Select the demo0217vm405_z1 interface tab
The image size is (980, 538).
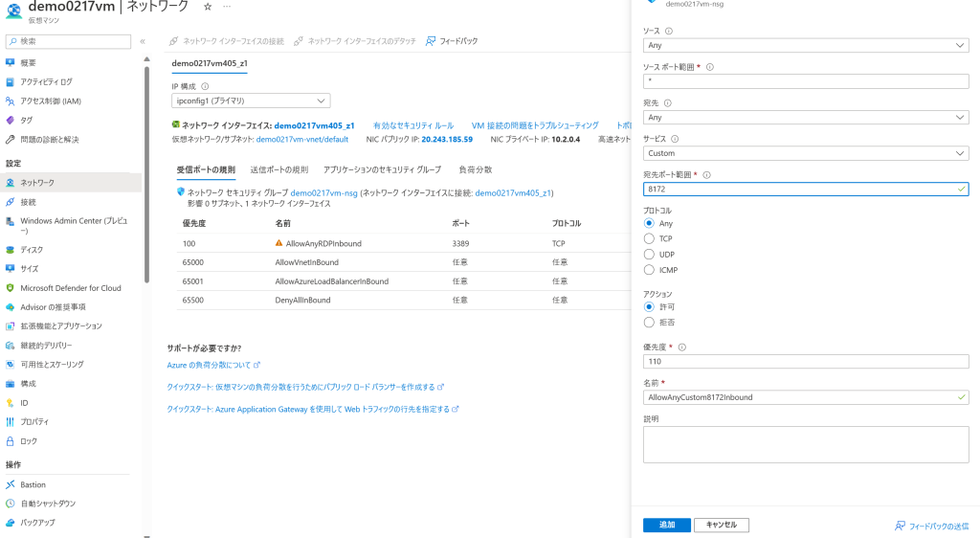210,63
